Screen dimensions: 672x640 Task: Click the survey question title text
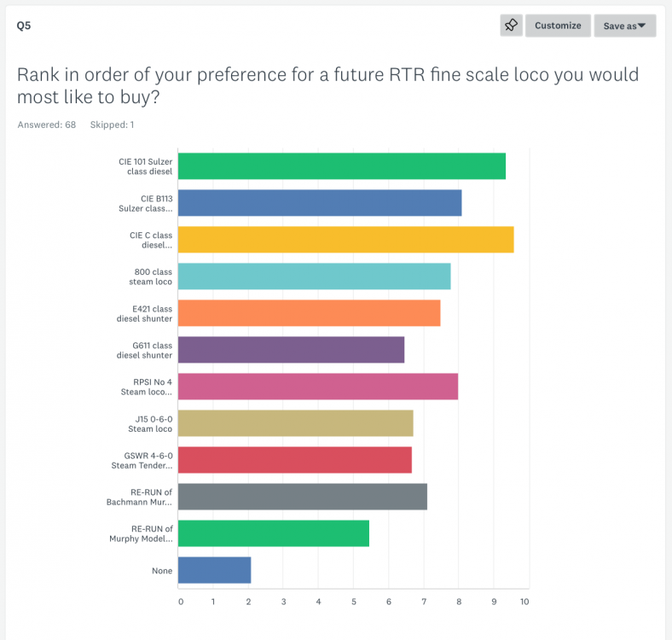tap(327, 85)
